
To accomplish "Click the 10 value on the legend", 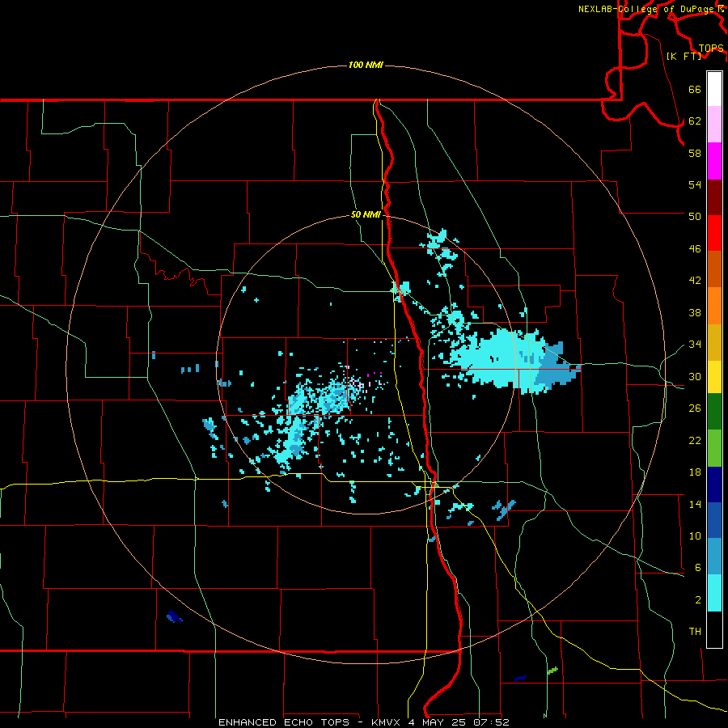I will pyautogui.click(x=695, y=535).
